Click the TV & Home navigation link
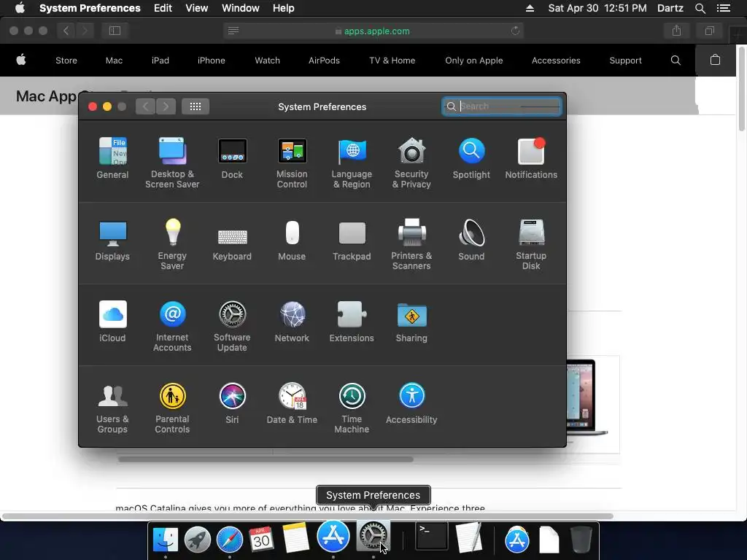Viewport: 747px width, 560px height. pos(392,61)
